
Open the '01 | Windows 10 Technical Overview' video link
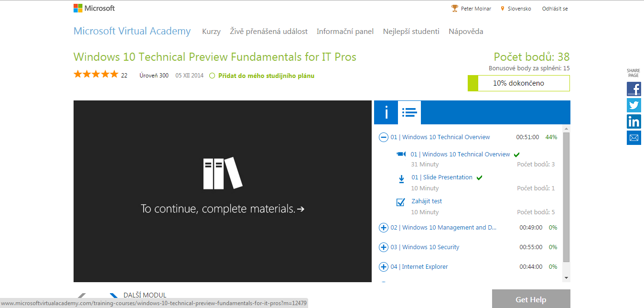461,154
